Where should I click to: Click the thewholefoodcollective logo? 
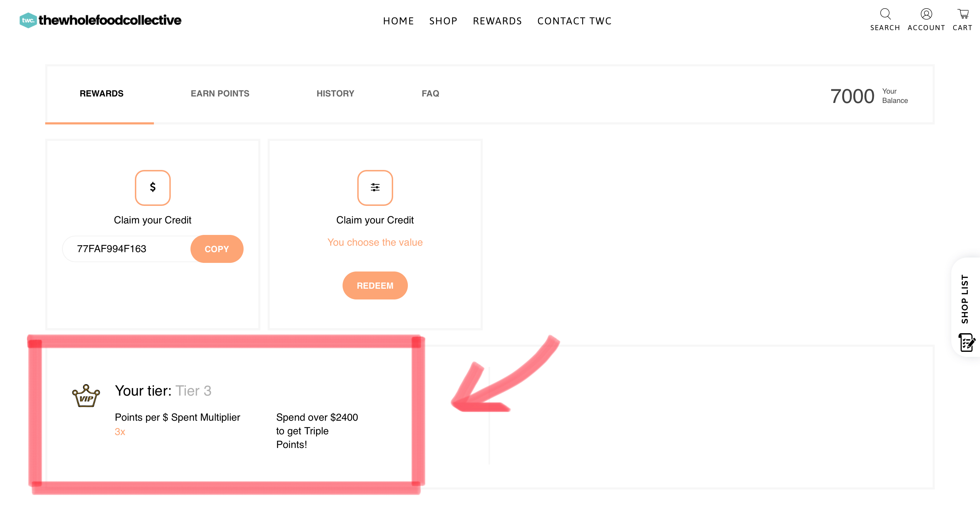(100, 20)
